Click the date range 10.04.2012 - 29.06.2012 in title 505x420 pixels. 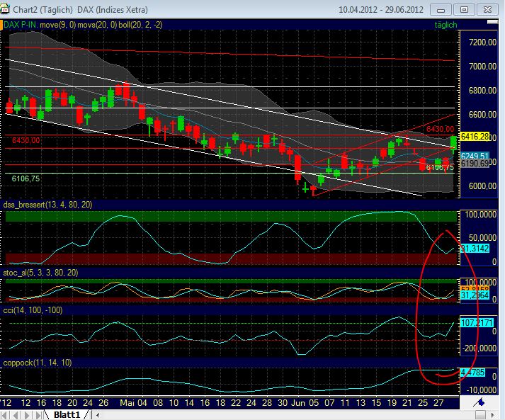[380, 10]
